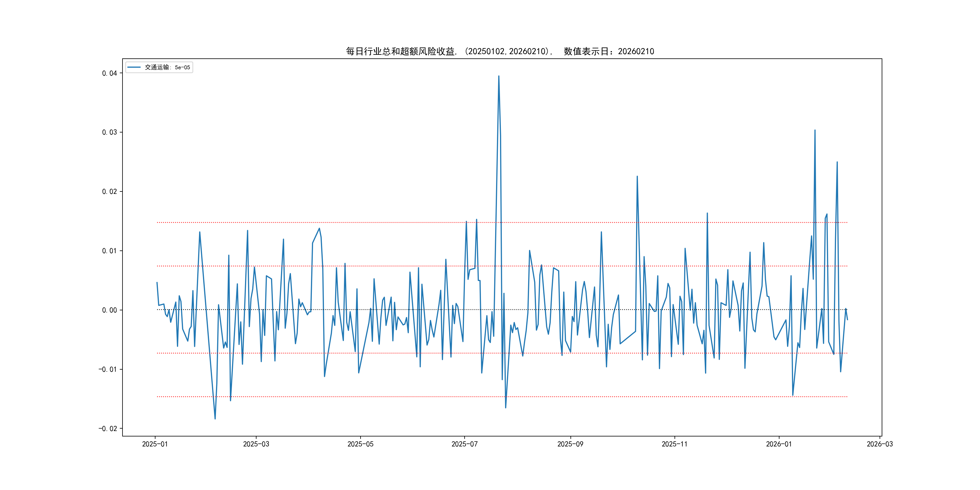
Task: Click the 2025-11 x-axis label
Action: [674, 444]
